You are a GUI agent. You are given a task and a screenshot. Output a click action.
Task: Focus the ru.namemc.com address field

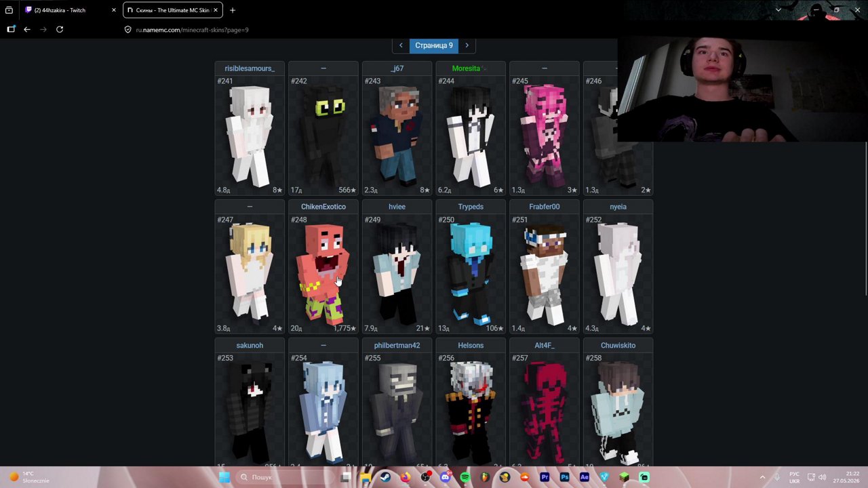[x=192, y=30]
